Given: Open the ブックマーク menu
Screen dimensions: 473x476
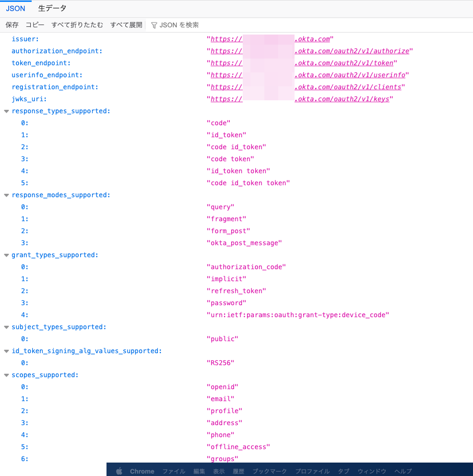Looking at the screenshot, I should 270,471.
